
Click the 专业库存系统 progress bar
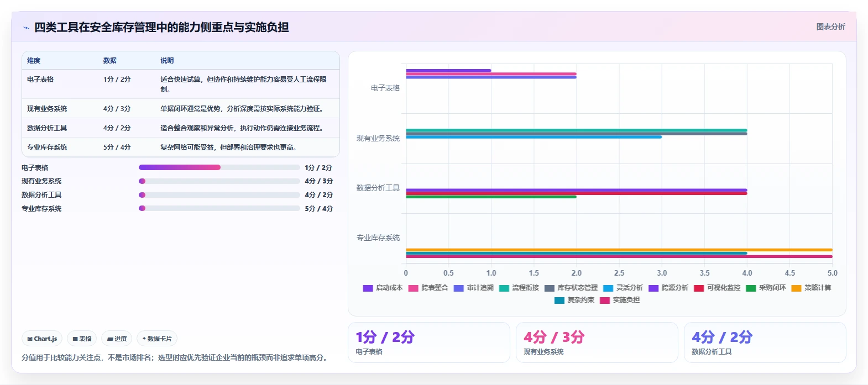tap(219, 208)
